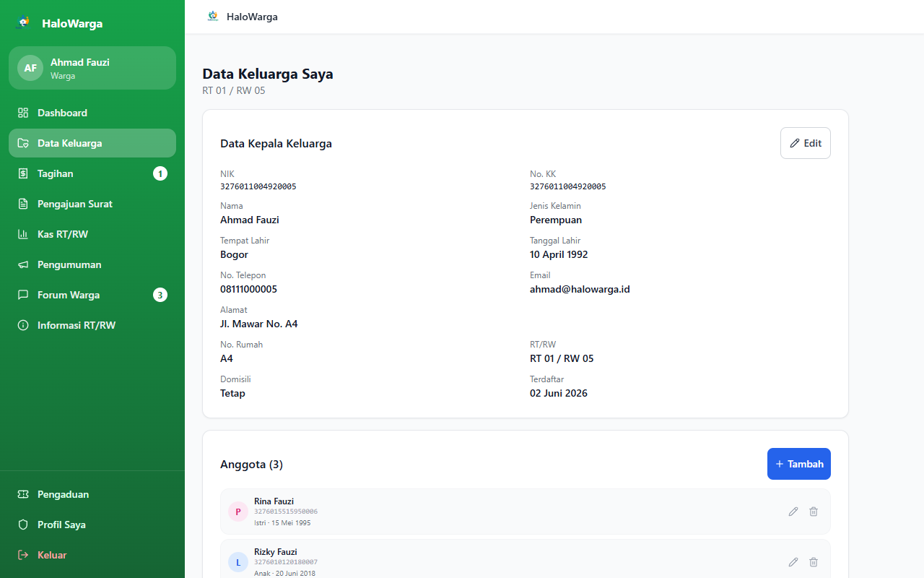
Task: Select the Data Keluarga menu item
Action: (92, 143)
